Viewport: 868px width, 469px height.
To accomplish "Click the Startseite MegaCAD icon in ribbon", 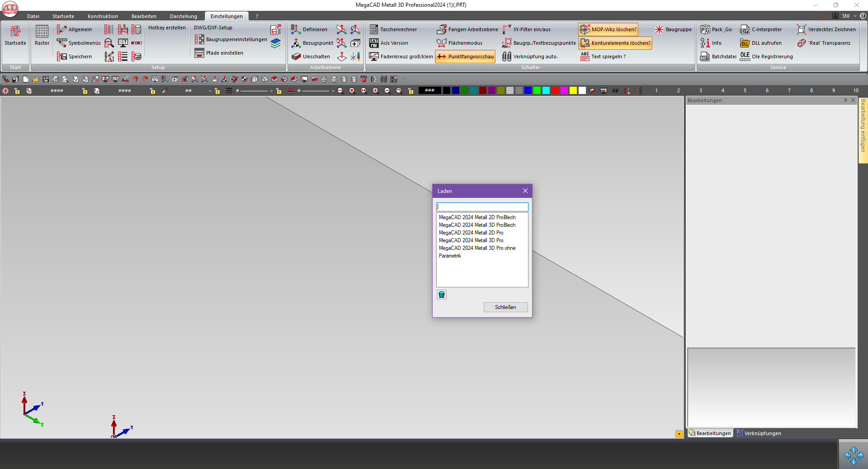I will [x=15, y=35].
